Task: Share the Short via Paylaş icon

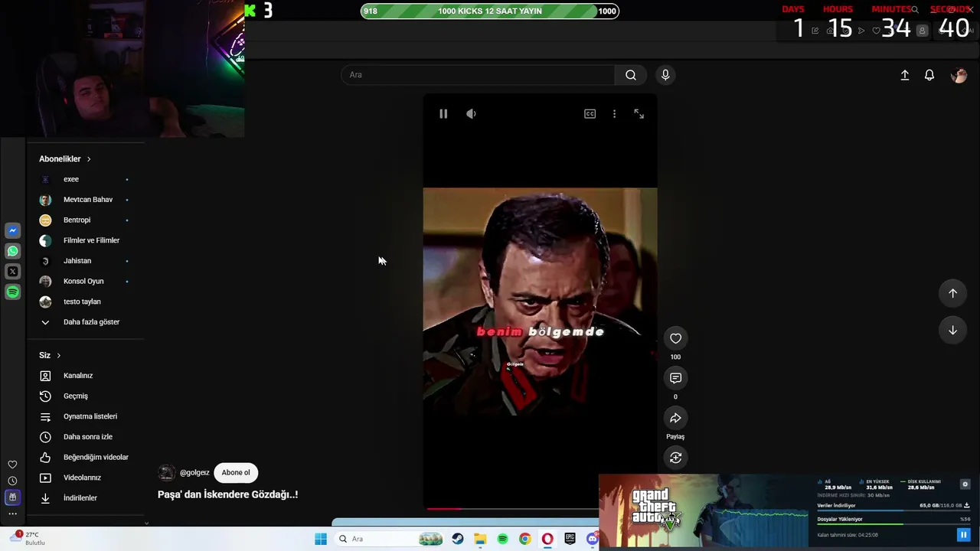Action: [x=675, y=418]
